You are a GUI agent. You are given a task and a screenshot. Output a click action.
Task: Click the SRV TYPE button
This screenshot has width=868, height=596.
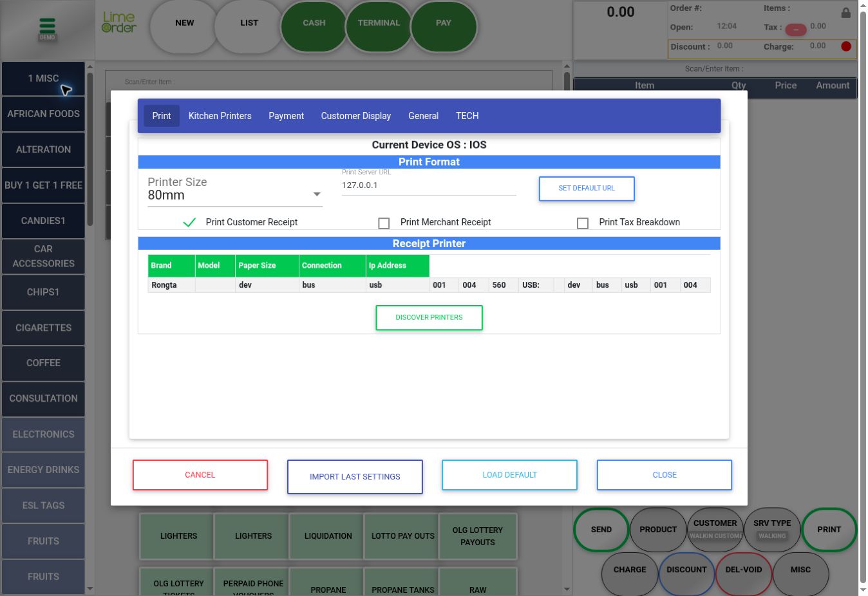click(772, 530)
